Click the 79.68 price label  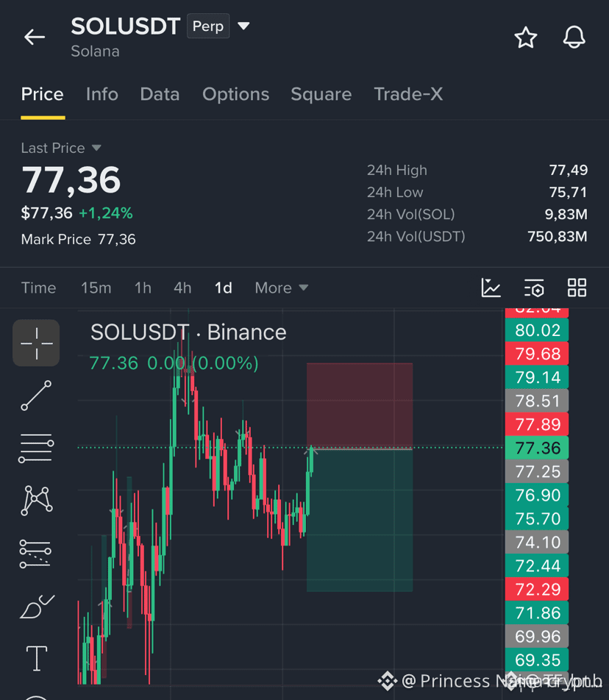tap(537, 354)
